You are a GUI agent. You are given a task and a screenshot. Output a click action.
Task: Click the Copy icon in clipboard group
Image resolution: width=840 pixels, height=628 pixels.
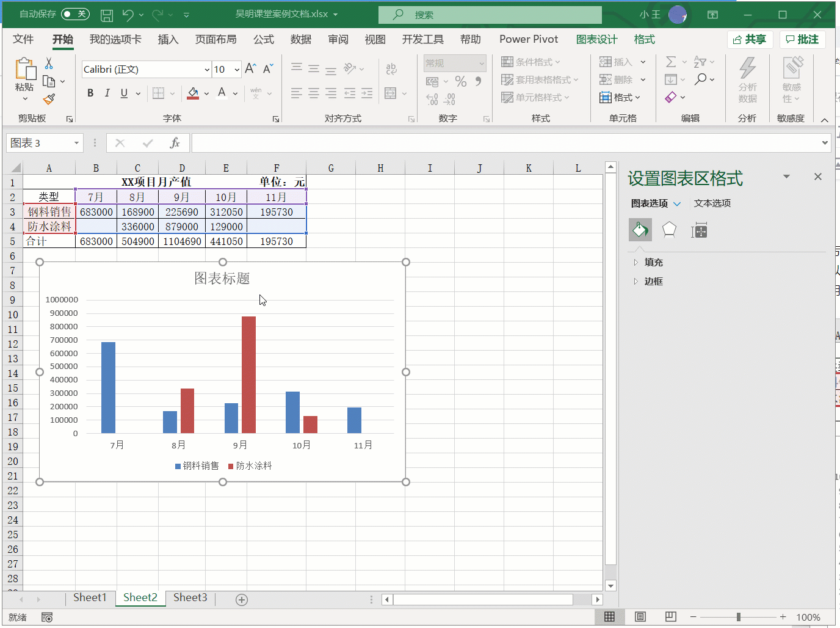49,81
